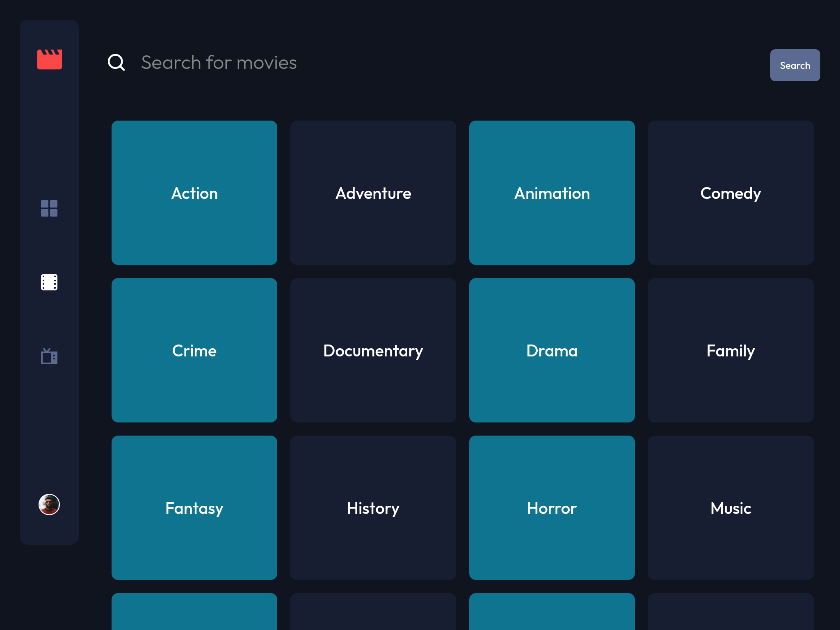Open the TV series icon in sidebar
The image size is (840, 630).
[x=49, y=356]
